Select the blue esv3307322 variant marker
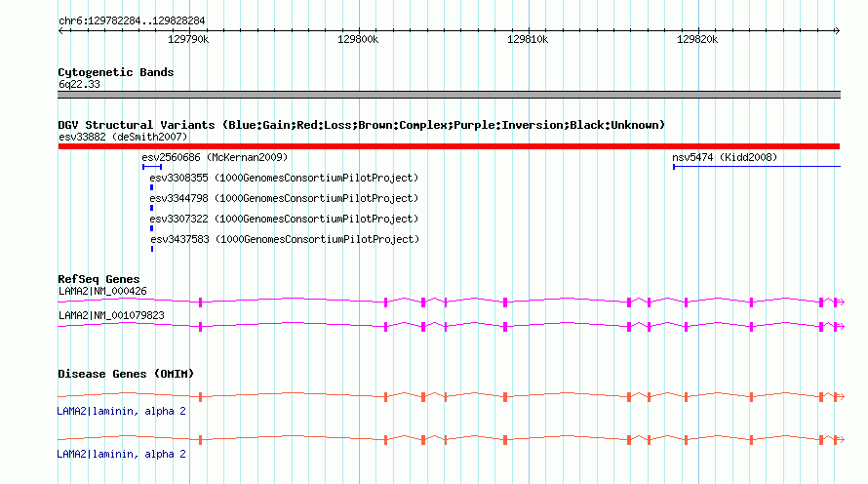Image resolution: width=868 pixels, height=484 pixels. pyautogui.click(x=152, y=228)
